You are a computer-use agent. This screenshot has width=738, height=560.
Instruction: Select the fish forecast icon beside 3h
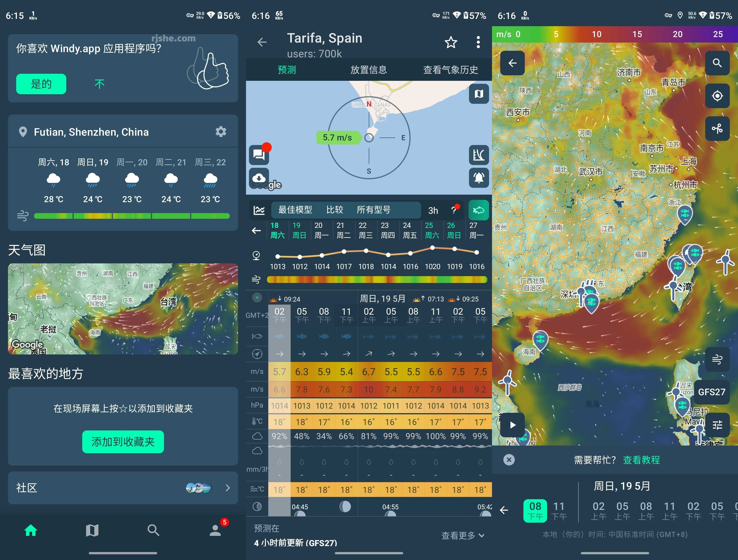[x=478, y=210]
